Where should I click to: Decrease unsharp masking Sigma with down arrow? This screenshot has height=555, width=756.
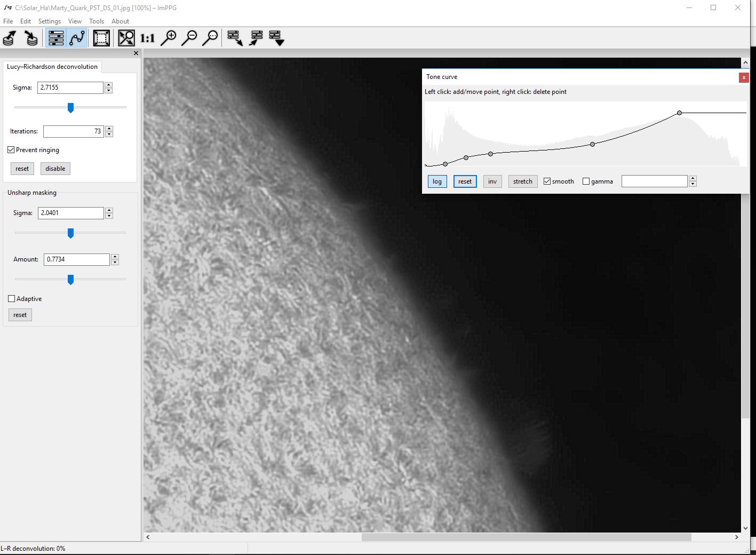coord(109,216)
